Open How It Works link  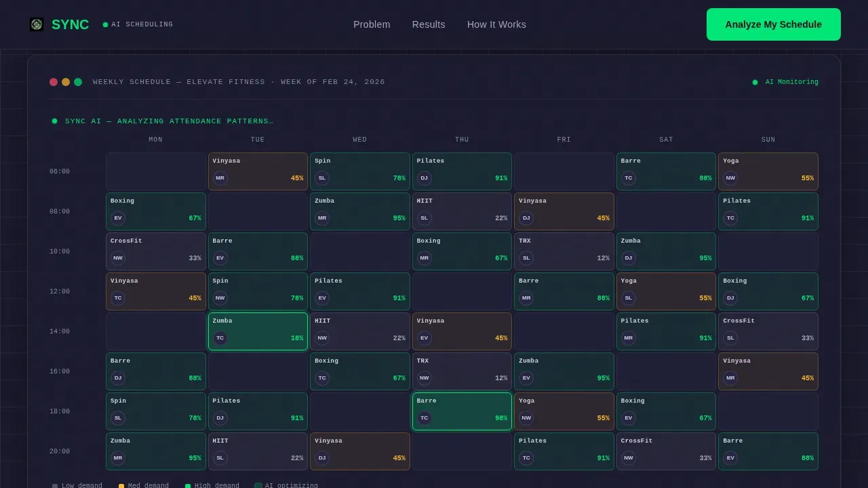tap(496, 24)
